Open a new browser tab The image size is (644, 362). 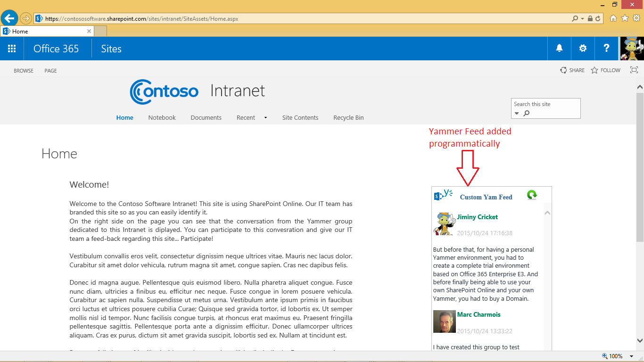pyautogui.click(x=100, y=31)
